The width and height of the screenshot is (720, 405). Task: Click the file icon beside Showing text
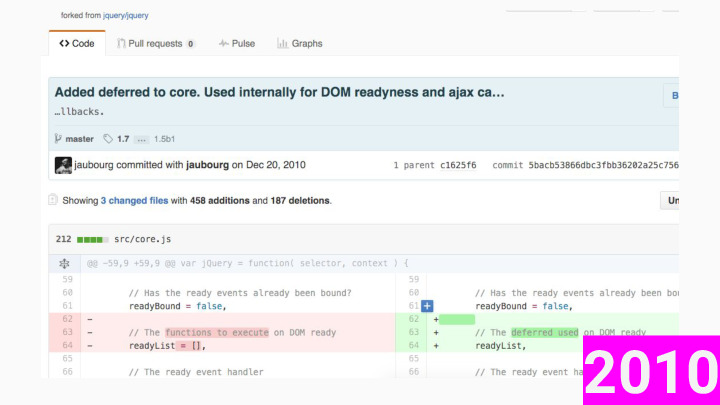(x=53, y=200)
